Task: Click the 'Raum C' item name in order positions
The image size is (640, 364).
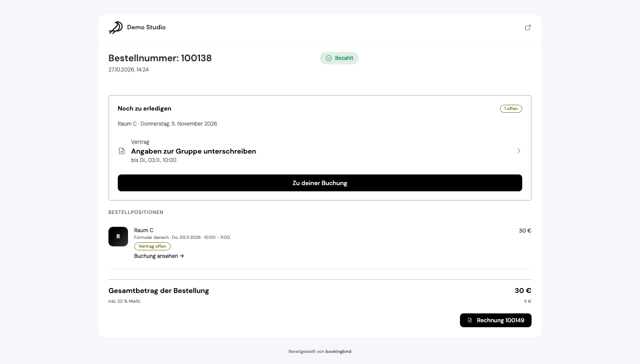Action: pos(144,230)
